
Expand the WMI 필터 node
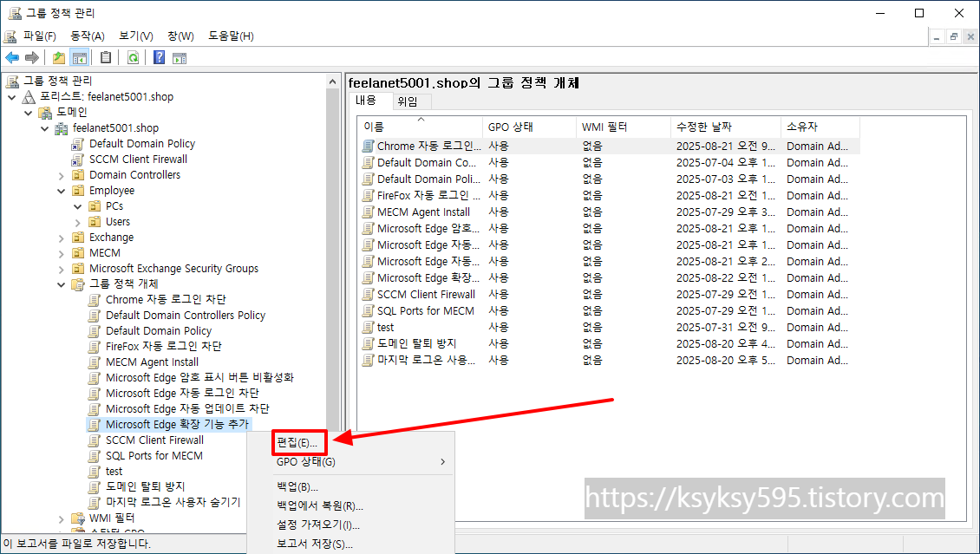(62, 519)
